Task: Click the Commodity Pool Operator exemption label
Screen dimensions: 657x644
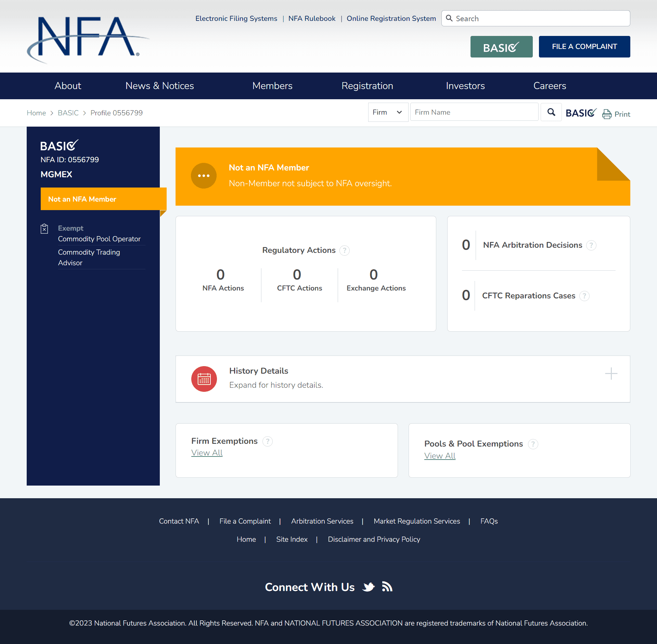Action: (99, 239)
